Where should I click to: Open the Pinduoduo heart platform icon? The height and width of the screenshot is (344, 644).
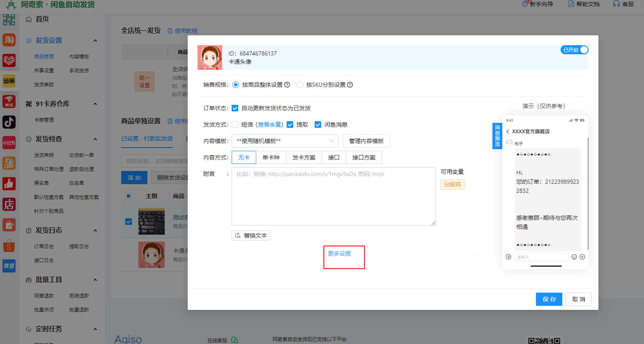tap(9, 60)
